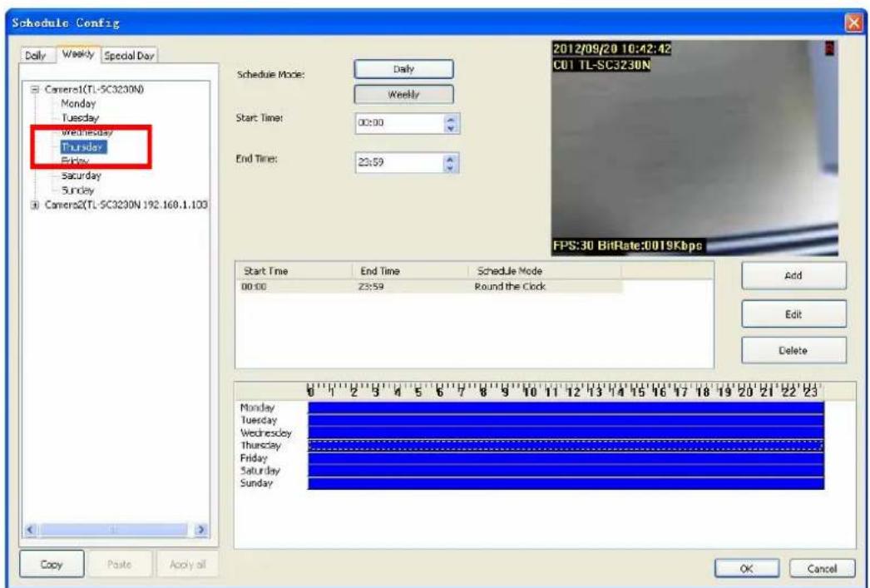Decrease Start Time with down arrow

[451, 128]
